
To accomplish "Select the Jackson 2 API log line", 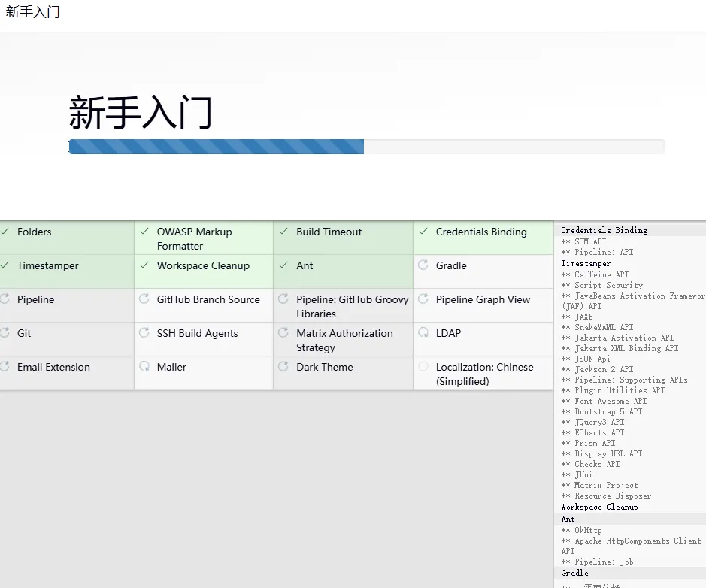I will [597, 369].
